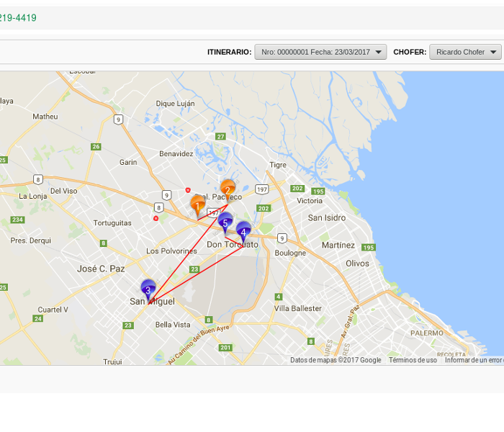Open Términos de uso link
The height and width of the screenshot is (432, 504).
pyautogui.click(x=413, y=360)
